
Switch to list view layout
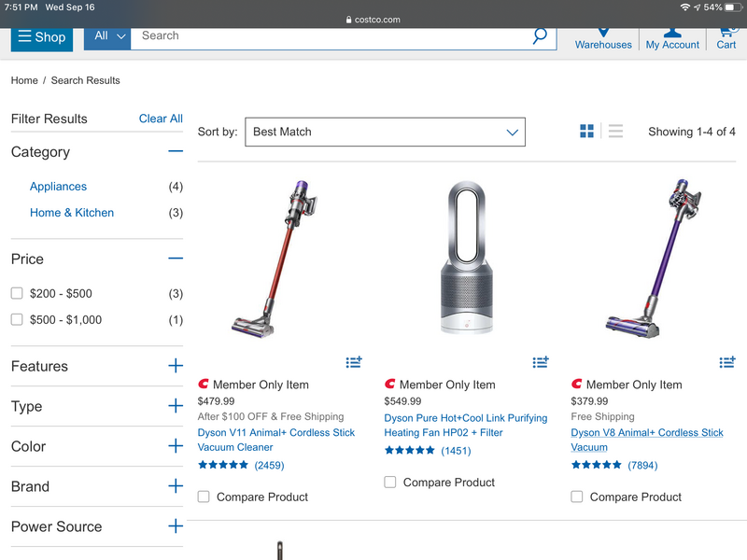click(x=615, y=131)
